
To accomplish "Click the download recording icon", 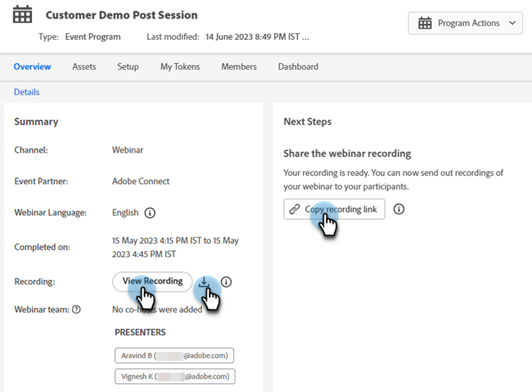I will point(205,282).
